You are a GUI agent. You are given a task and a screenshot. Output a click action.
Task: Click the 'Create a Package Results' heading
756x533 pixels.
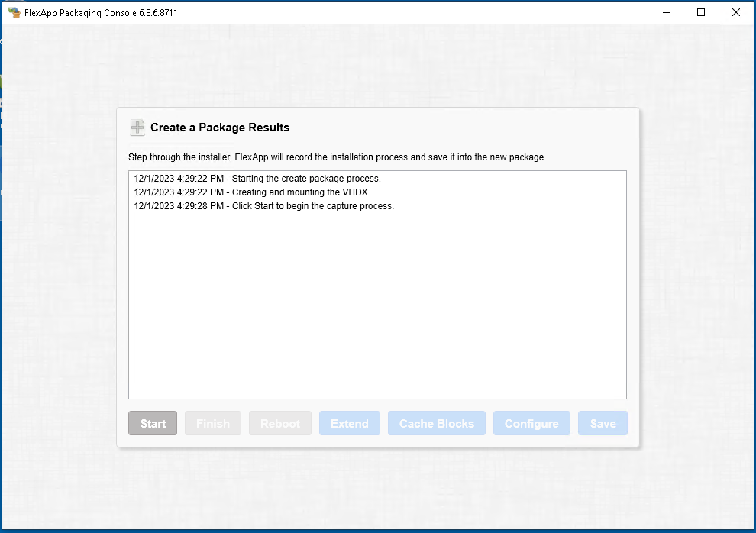[x=220, y=128]
